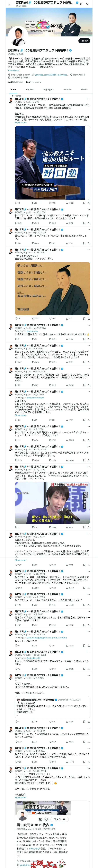This screenshot has height=868, width=98.
Task: Open the search icon in the header
Action: (88, 4)
